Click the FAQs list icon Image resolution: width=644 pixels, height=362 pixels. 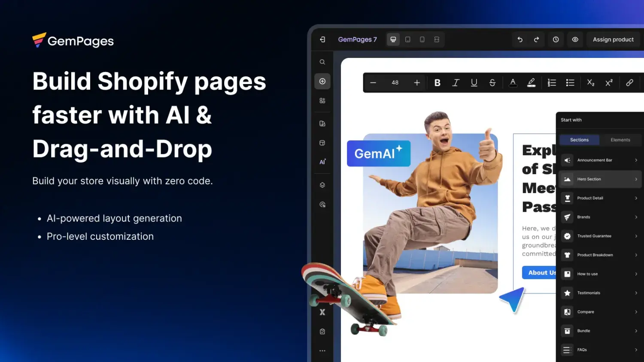coord(568,350)
